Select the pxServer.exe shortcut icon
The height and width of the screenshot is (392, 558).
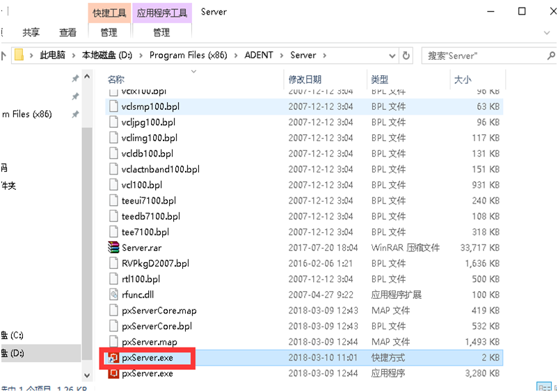pyautogui.click(x=114, y=358)
